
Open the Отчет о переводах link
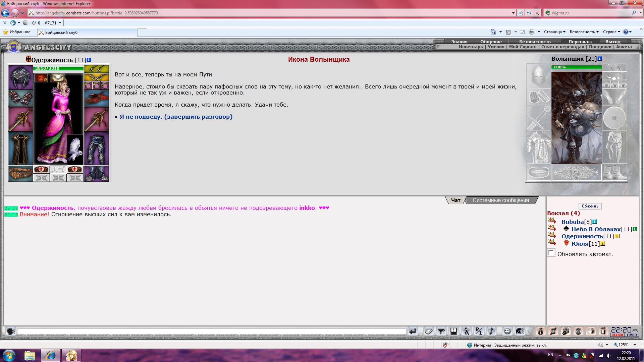pos(562,47)
